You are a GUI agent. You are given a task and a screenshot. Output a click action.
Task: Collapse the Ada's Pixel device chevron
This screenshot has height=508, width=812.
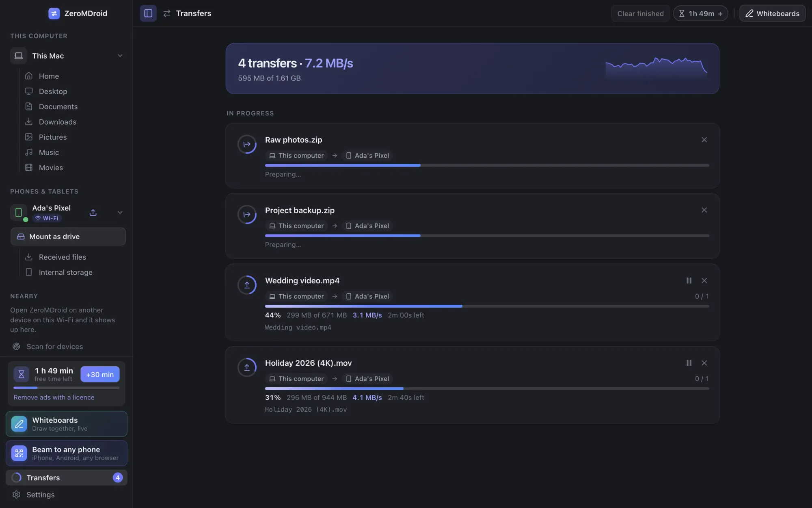120,213
